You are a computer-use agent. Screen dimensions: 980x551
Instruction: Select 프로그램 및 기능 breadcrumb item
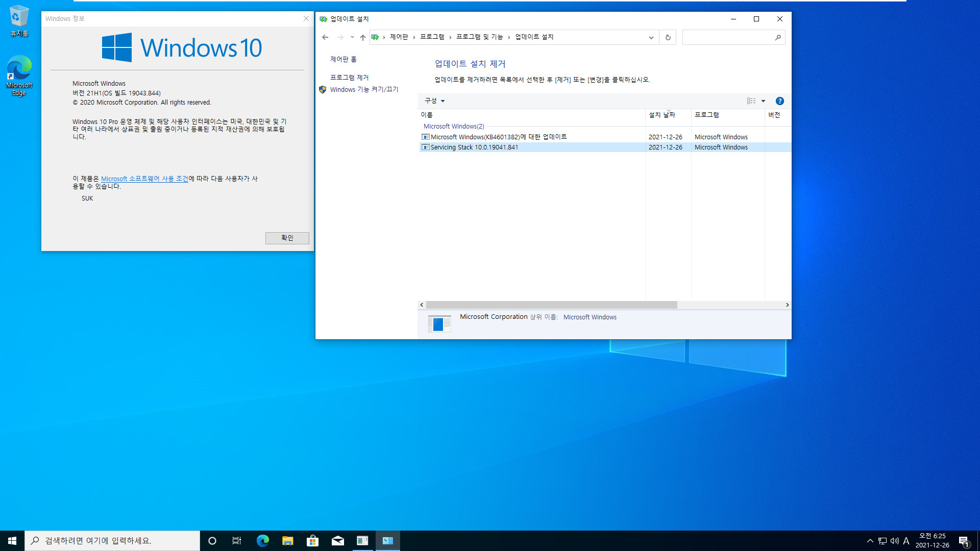coord(479,37)
